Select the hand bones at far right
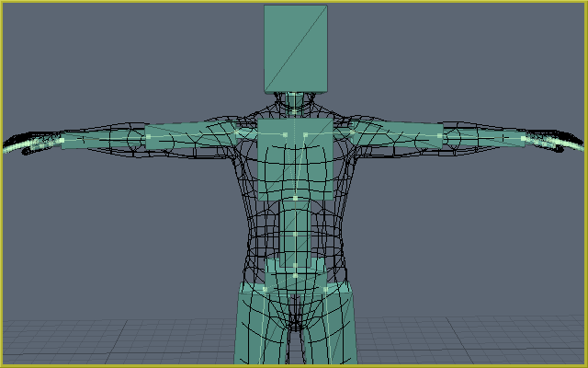 559,141
